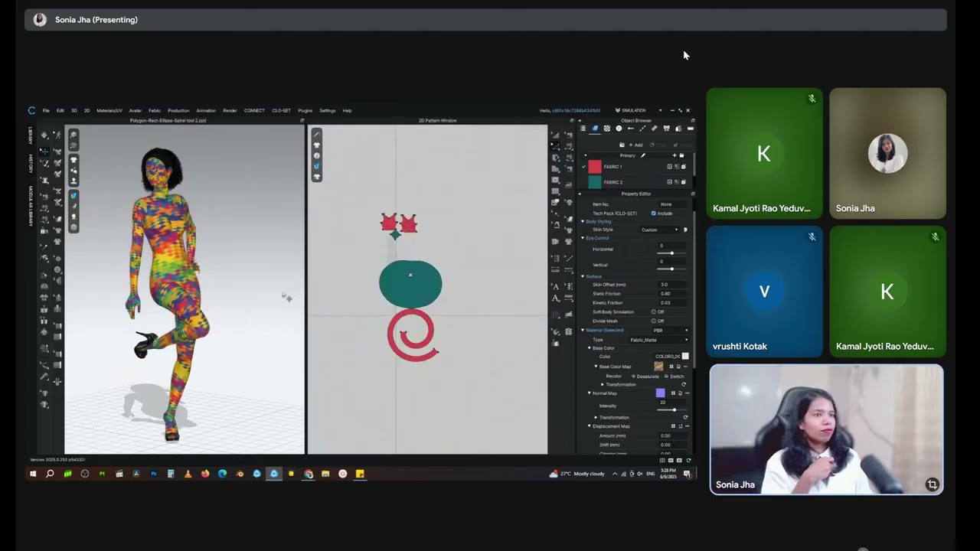Open the Type Fabric_Matte dropdown

coord(659,340)
